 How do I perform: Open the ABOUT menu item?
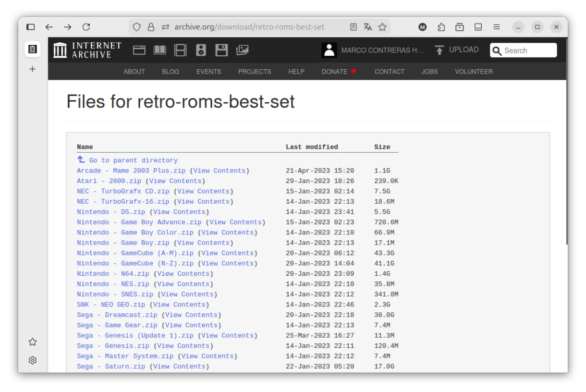pos(134,72)
